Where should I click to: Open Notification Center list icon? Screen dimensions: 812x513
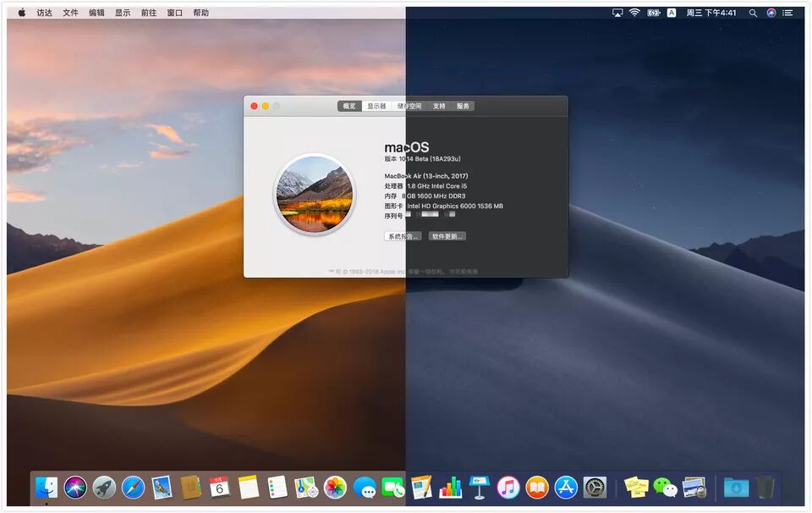tap(787, 13)
